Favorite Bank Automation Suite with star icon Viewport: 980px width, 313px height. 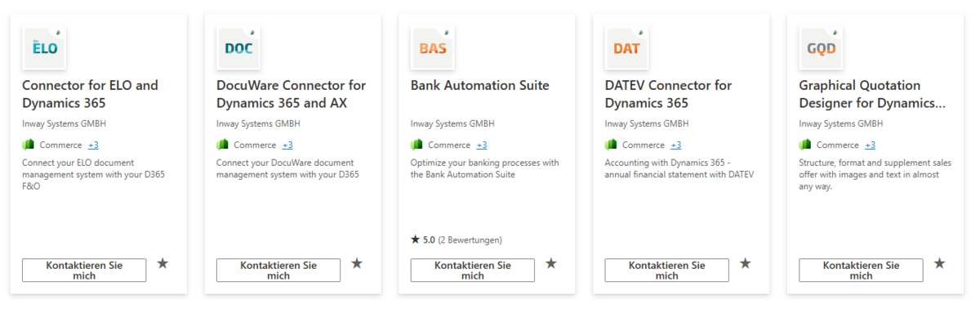point(551,263)
